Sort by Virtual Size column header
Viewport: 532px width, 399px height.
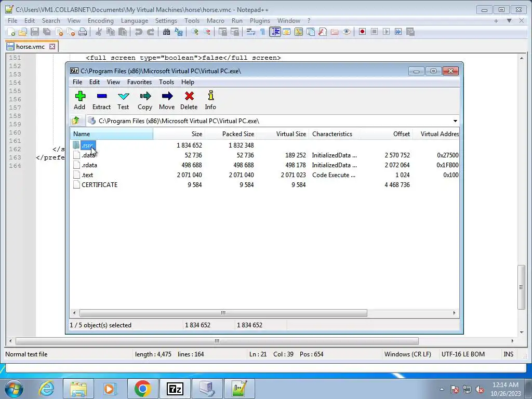pos(283,134)
